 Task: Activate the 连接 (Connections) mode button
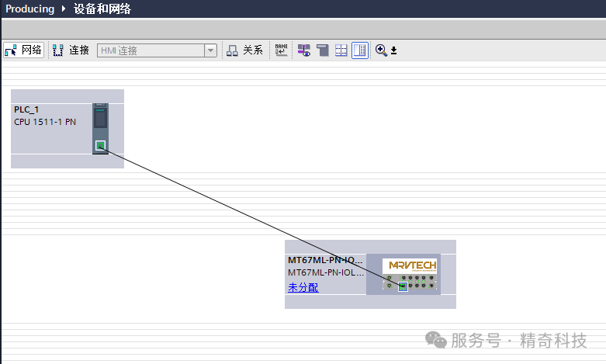point(71,50)
